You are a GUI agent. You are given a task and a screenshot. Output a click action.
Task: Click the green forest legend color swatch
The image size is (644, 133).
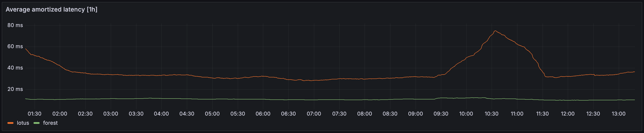point(37,123)
